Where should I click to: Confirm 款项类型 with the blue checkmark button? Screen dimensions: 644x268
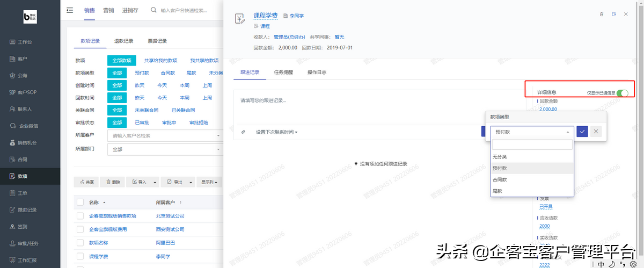tap(582, 132)
